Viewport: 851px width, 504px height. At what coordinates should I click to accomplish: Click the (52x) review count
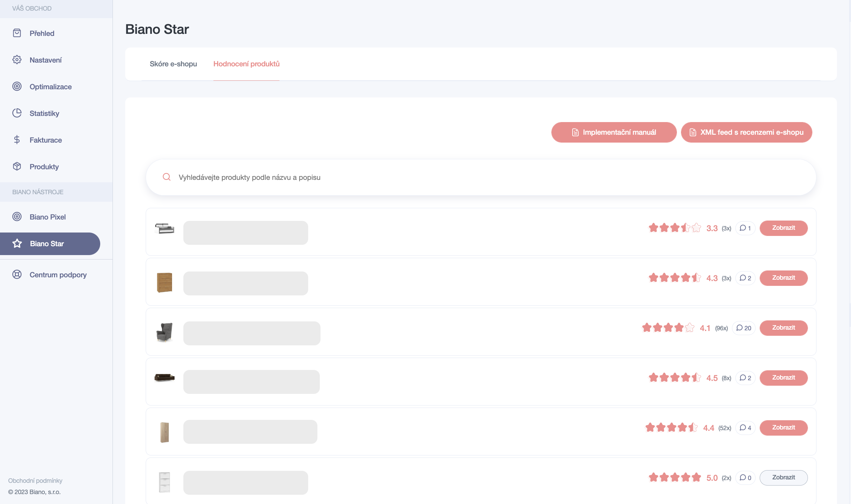tap(725, 428)
